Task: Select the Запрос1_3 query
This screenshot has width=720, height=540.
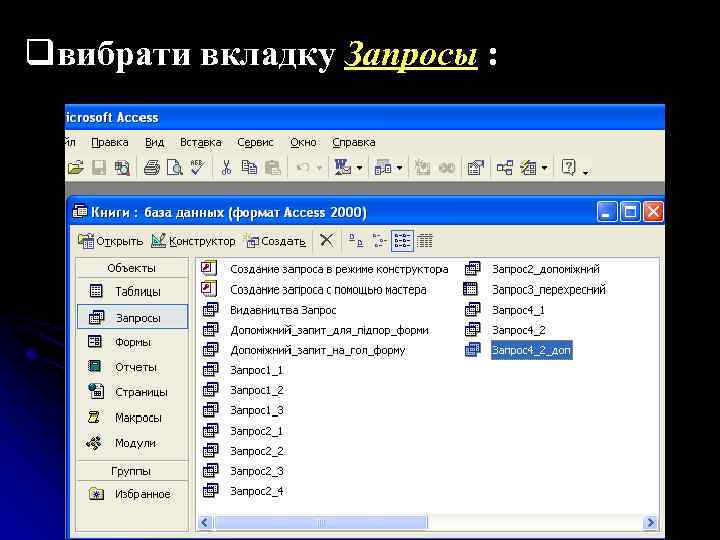Action: tap(243, 410)
